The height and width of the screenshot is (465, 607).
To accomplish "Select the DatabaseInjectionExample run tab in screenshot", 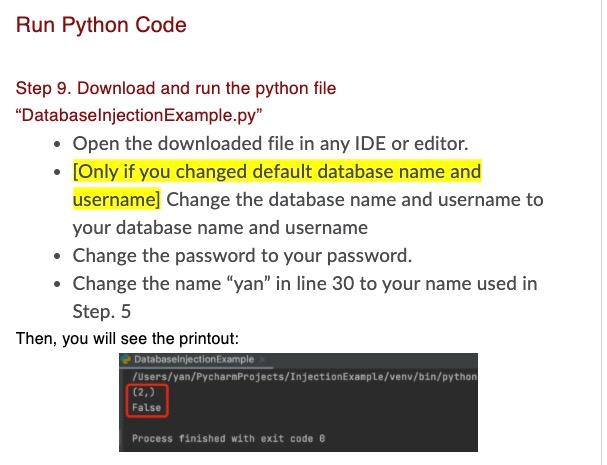I will 194,359.
